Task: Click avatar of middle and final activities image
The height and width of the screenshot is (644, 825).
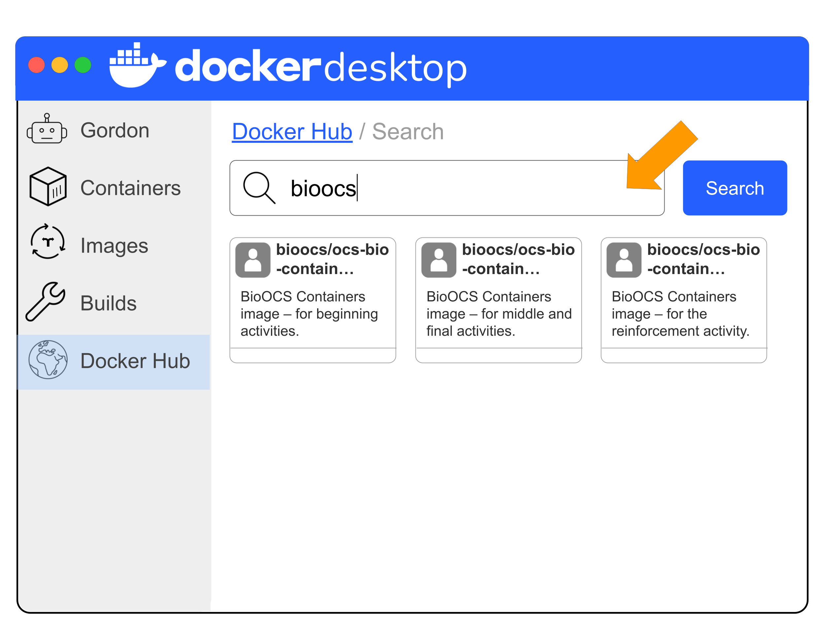Action: [439, 260]
